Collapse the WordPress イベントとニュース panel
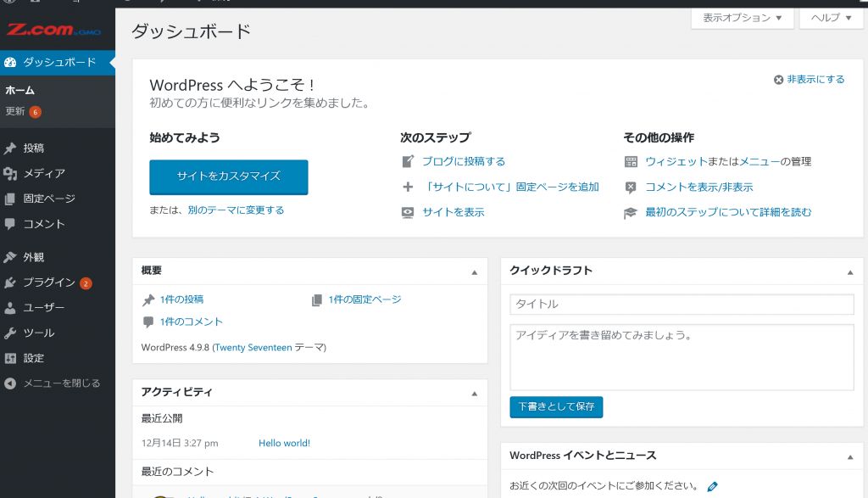868x498 pixels. (x=850, y=457)
